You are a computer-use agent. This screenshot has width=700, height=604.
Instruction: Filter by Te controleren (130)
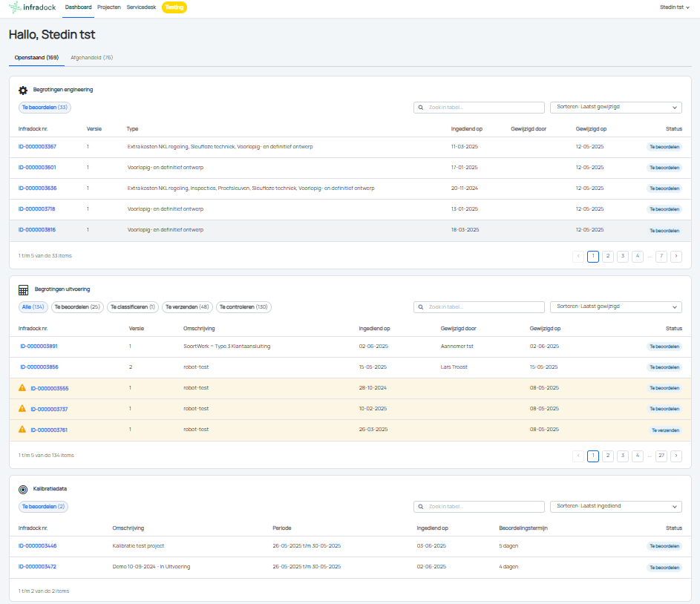[243, 307]
